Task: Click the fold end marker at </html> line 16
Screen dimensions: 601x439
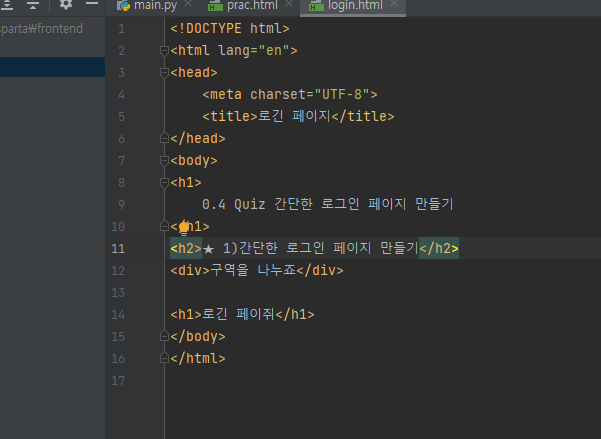Action: pos(164,359)
